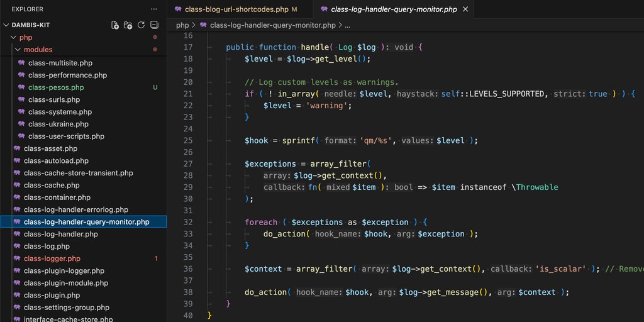644x322 pixels.
Task: Collapse all folders in Explorer
Action: 154,25
